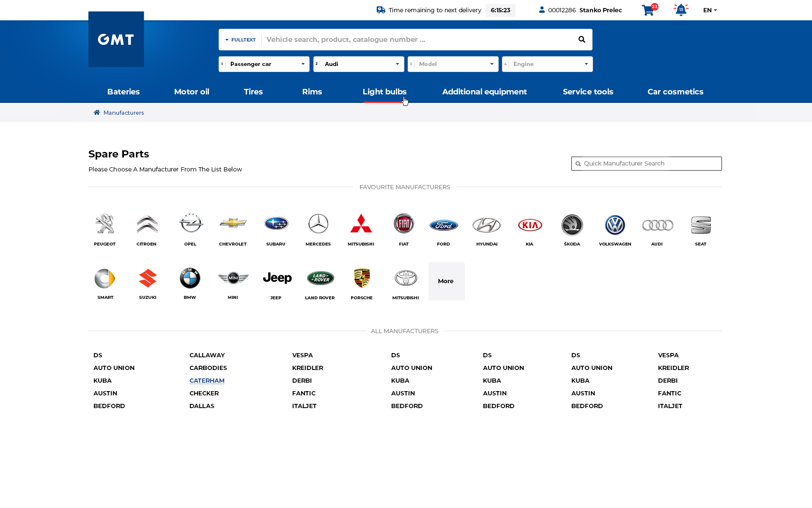Open the Motor oil menu

pos(192,92)
